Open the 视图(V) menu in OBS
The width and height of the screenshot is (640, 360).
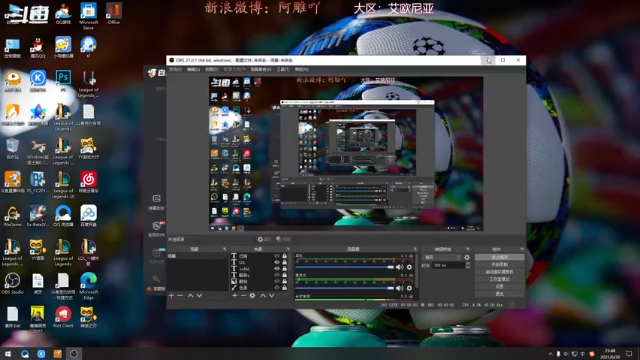(x=211, y=69)
